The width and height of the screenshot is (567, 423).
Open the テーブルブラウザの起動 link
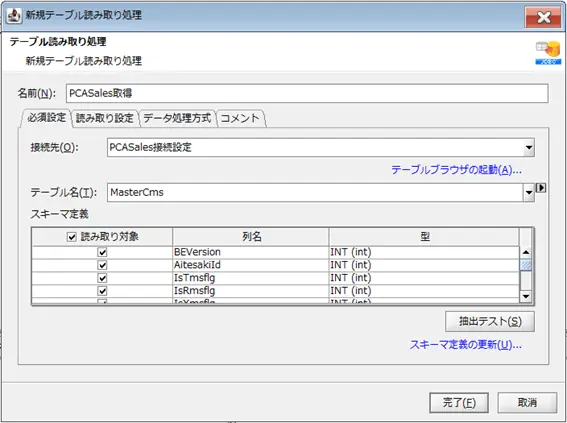tap(456, 170)
